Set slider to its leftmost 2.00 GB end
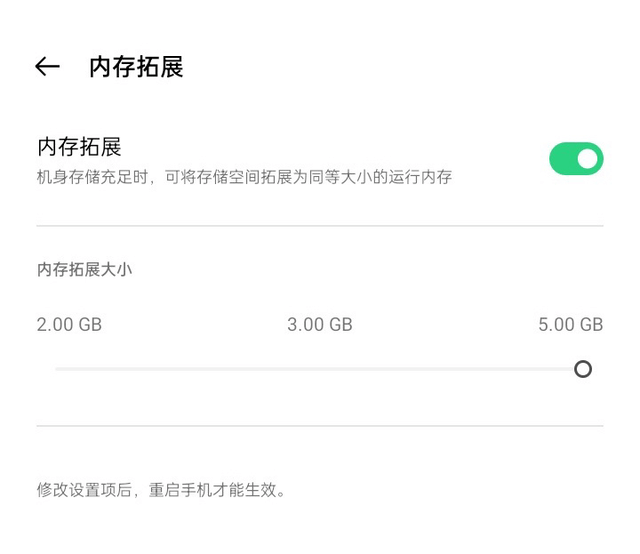Screen dimensions: 640x554 pos(58,369)
